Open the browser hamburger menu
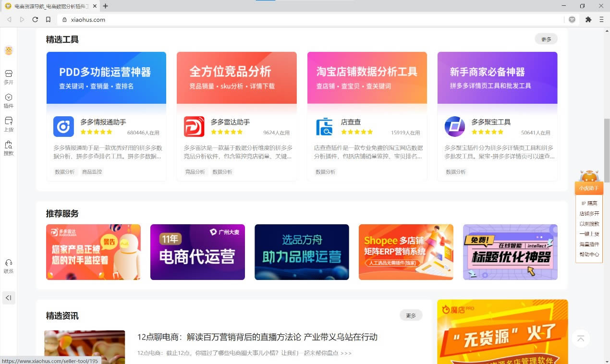This screenshot has height=364, width=610. 601,20
